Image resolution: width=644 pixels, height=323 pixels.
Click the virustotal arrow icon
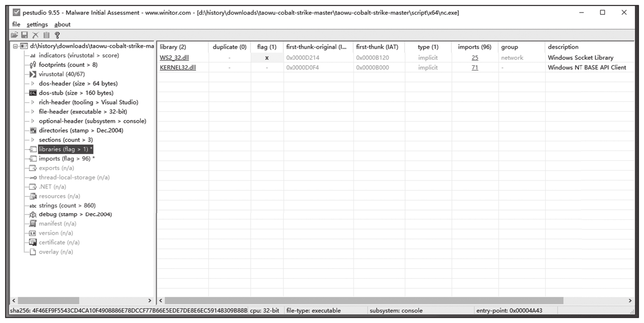point(33,74)
